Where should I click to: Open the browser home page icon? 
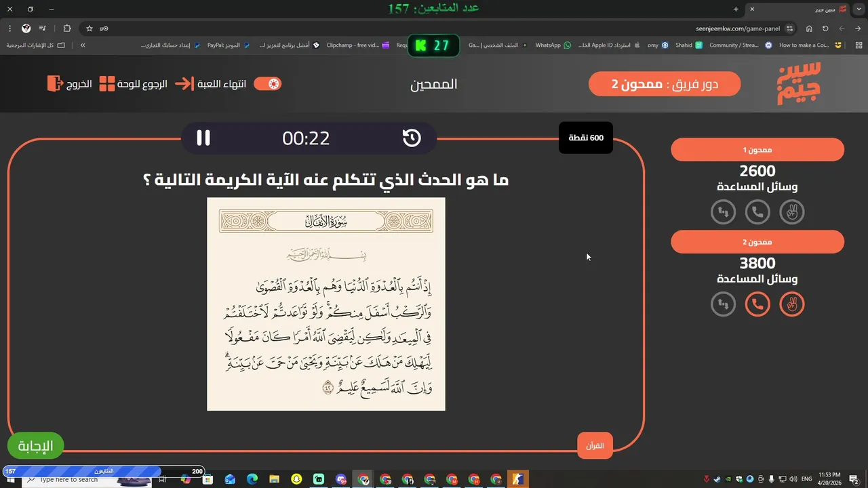[809, 28]
